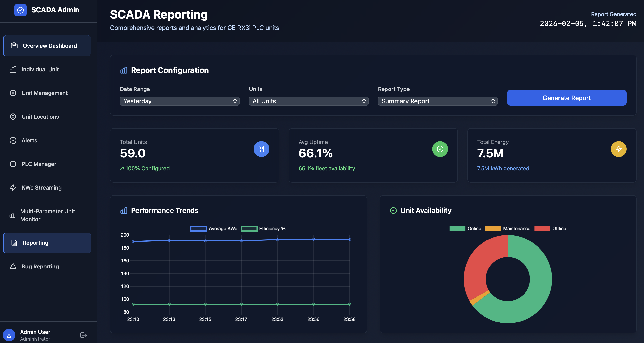644x343 pixels.
Task: Toggle the Online legend entry
Action: (465, 228)
